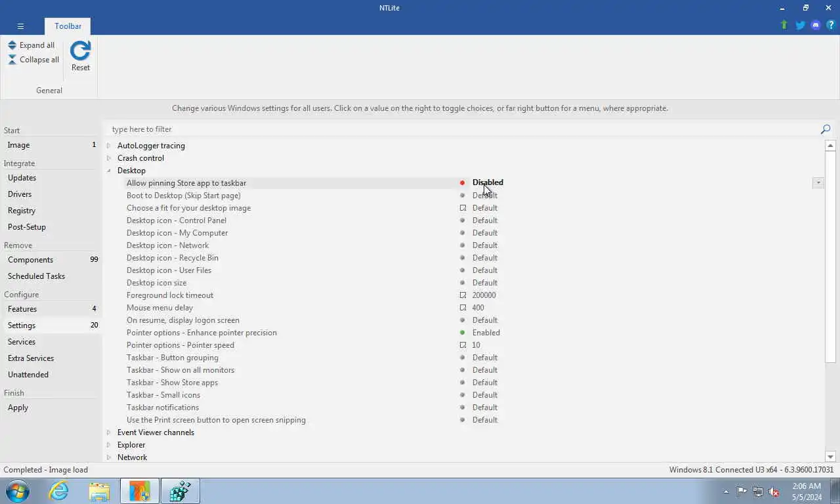Screen dimensions: 840x504
Task: Click edit icon for Foreground lock timeout
Action: (463, 295)
